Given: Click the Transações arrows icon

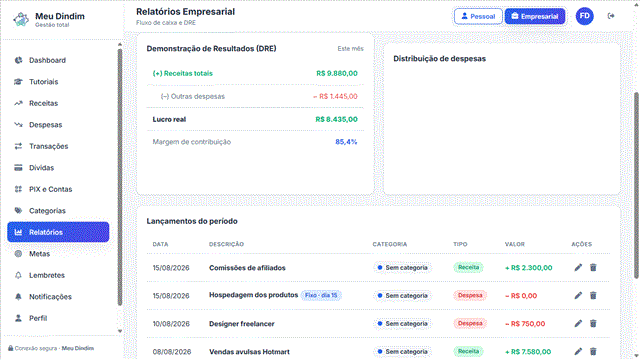Looking at the screenshot, I should tap(18, 146).
